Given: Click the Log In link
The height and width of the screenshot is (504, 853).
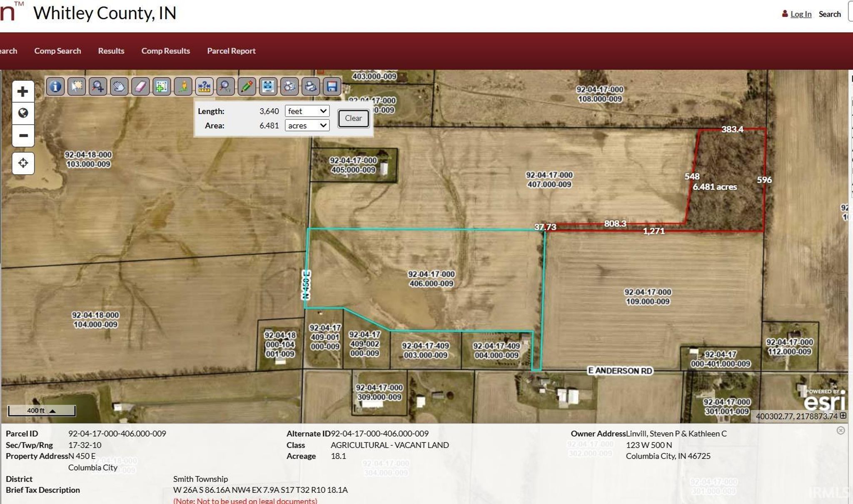Looking at the screenshot, I should 801,14.
